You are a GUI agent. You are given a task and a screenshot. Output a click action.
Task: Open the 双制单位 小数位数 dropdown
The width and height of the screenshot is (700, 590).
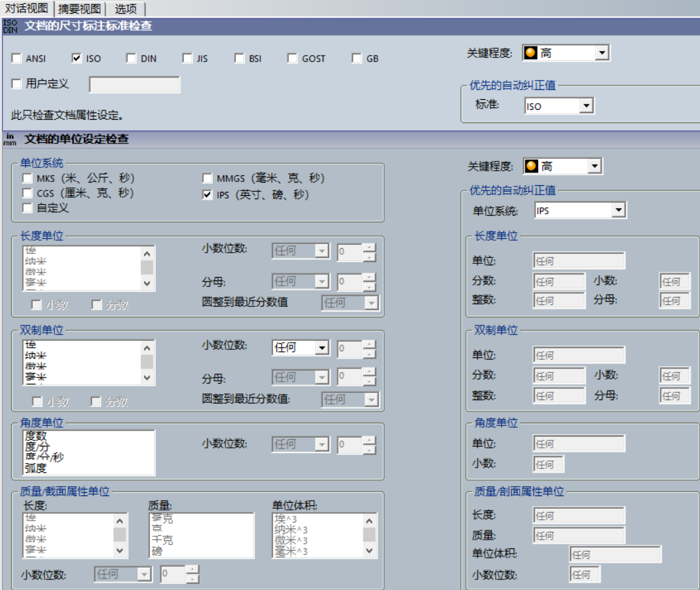[x=322, y=347]
